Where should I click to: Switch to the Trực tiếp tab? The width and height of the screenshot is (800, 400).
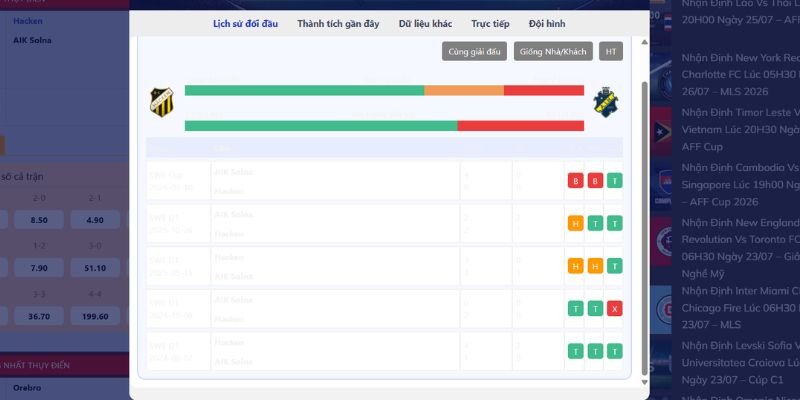(x=490, y=24)
